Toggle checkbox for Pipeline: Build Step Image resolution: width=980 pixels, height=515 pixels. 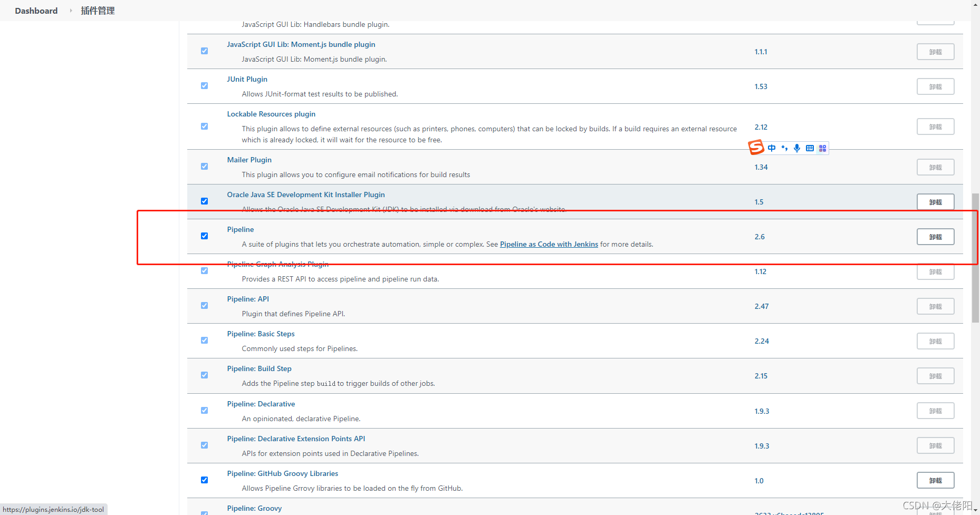[204, 375]
